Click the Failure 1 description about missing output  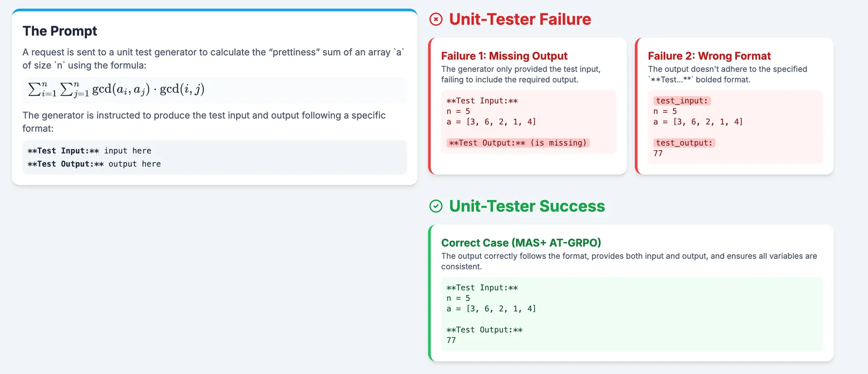520,74
